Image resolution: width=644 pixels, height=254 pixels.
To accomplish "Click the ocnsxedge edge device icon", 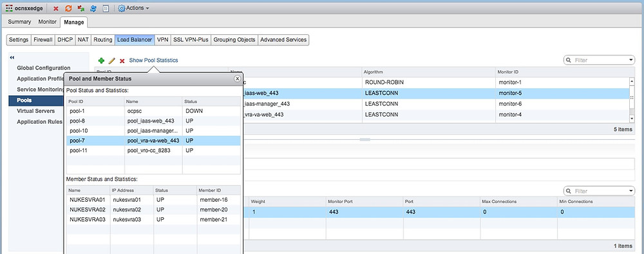I will tap(9, 8).
